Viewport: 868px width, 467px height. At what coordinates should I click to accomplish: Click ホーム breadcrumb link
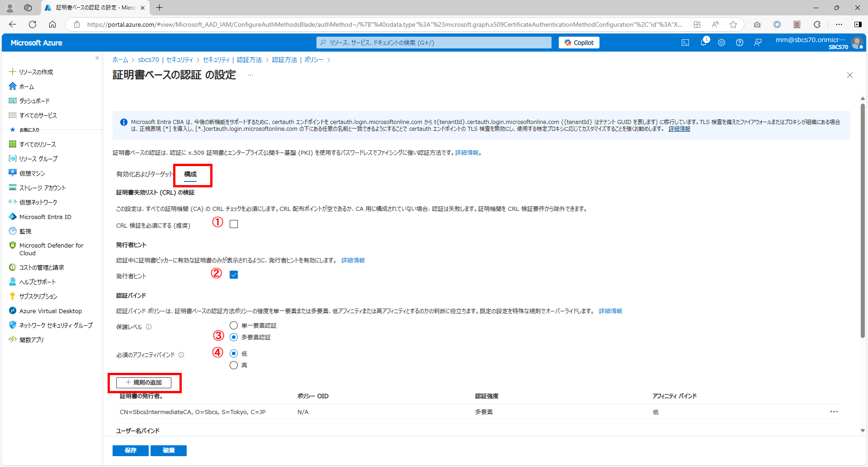coord(120,60)
